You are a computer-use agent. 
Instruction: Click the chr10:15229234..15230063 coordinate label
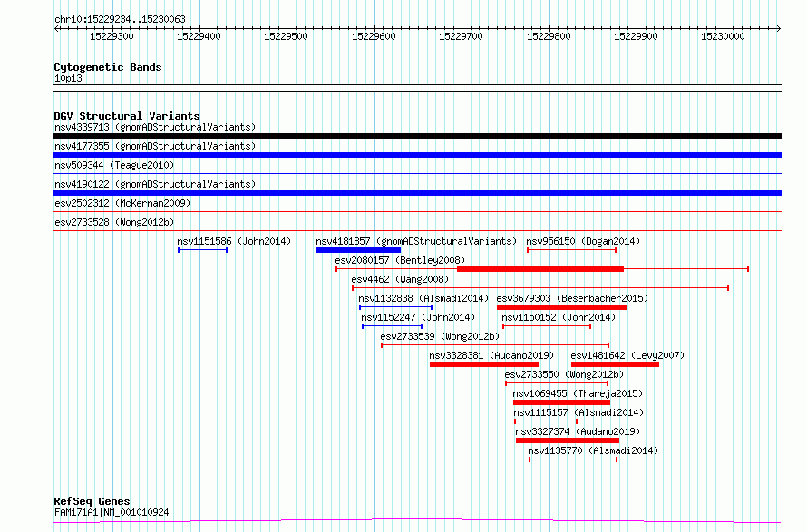click(120, 20)
